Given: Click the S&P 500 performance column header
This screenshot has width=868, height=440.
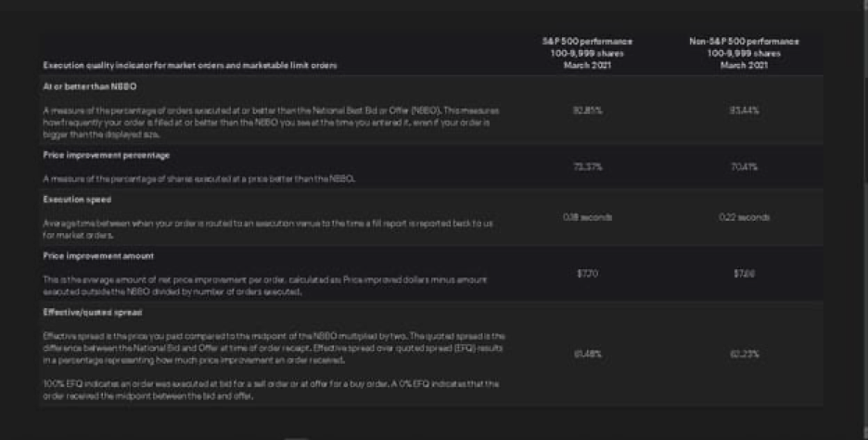Looking at the screenshot, I should click(587, 53).
